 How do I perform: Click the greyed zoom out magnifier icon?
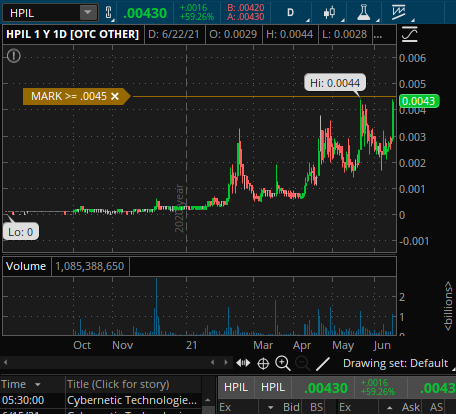302,363
